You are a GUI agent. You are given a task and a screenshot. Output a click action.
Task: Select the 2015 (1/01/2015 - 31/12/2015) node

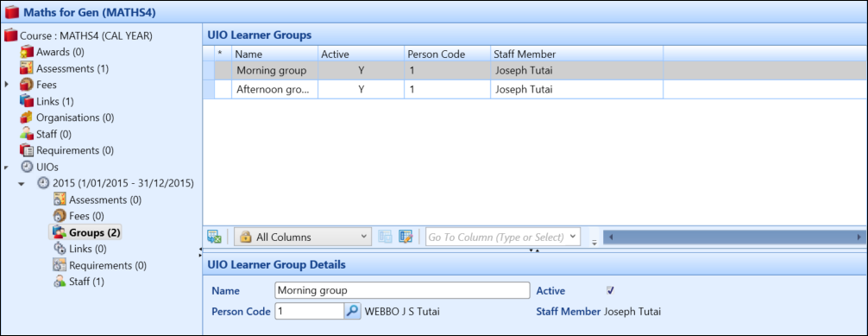123,183
